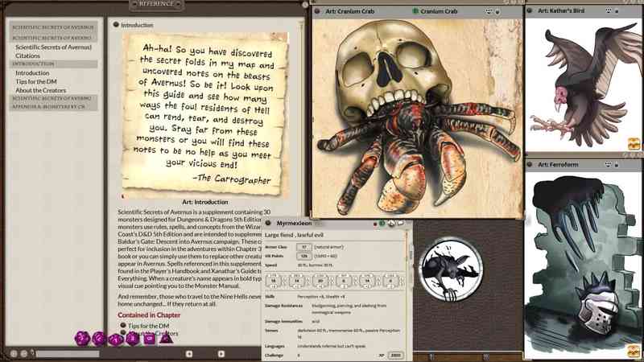Open the Tips for the DM chapter link
Screen dimensions: 644x362
149,324
